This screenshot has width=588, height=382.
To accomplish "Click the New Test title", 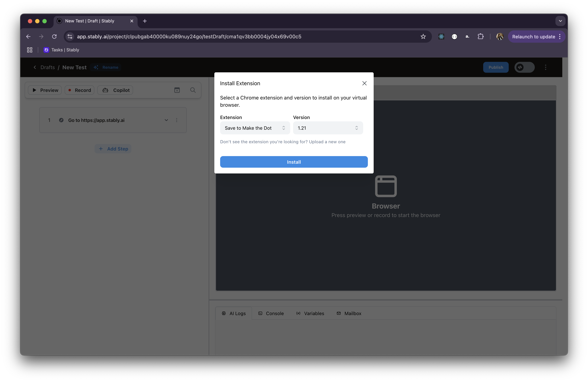I will click(74, 67).
